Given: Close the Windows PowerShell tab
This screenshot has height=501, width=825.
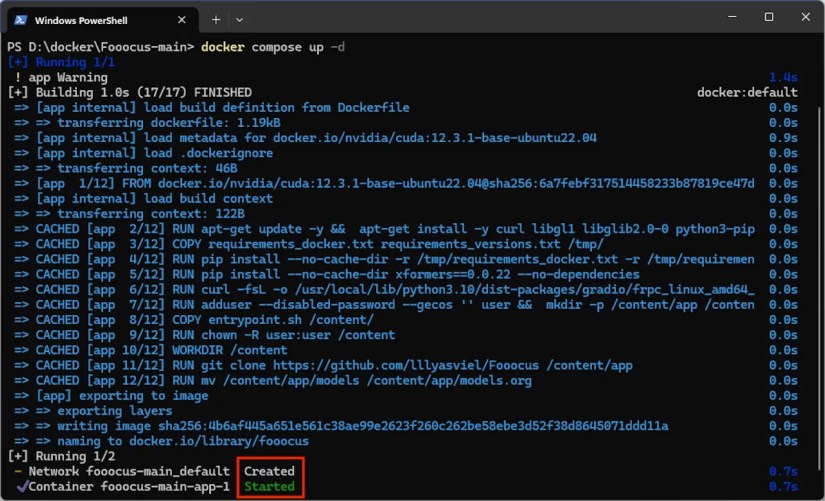Looking at the screenshot, I should click(182, 20).
